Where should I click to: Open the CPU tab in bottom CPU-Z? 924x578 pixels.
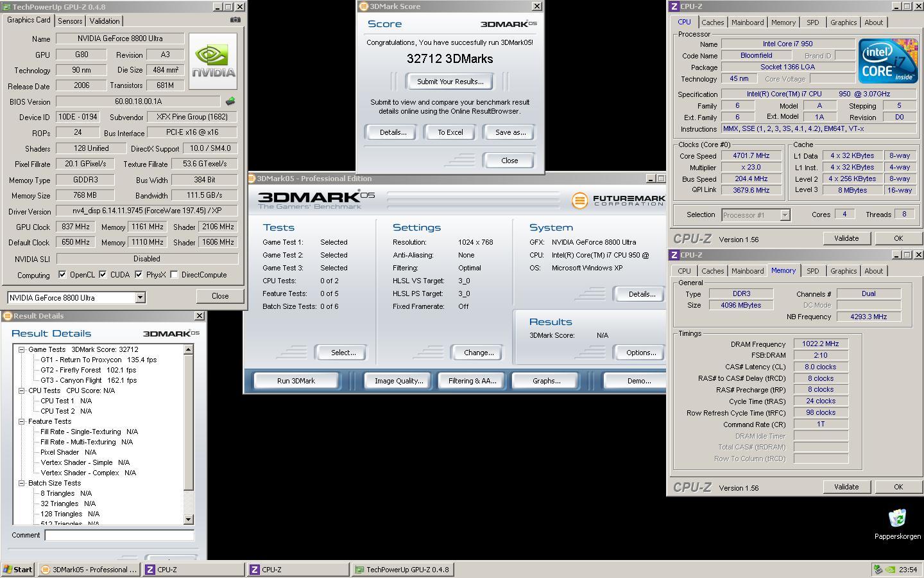pyautogui.click(x=684, y=271)
